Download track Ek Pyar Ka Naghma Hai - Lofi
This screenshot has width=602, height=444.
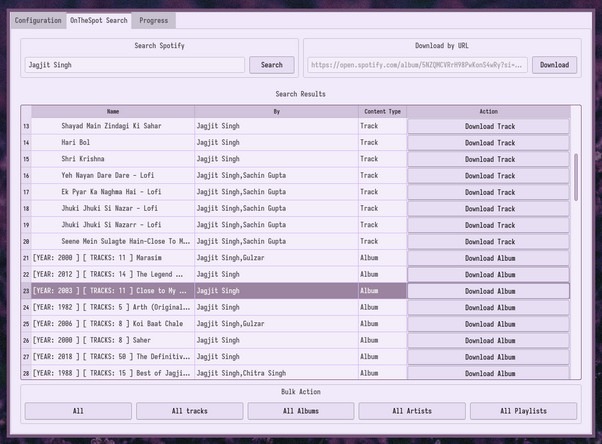point(488,192)
